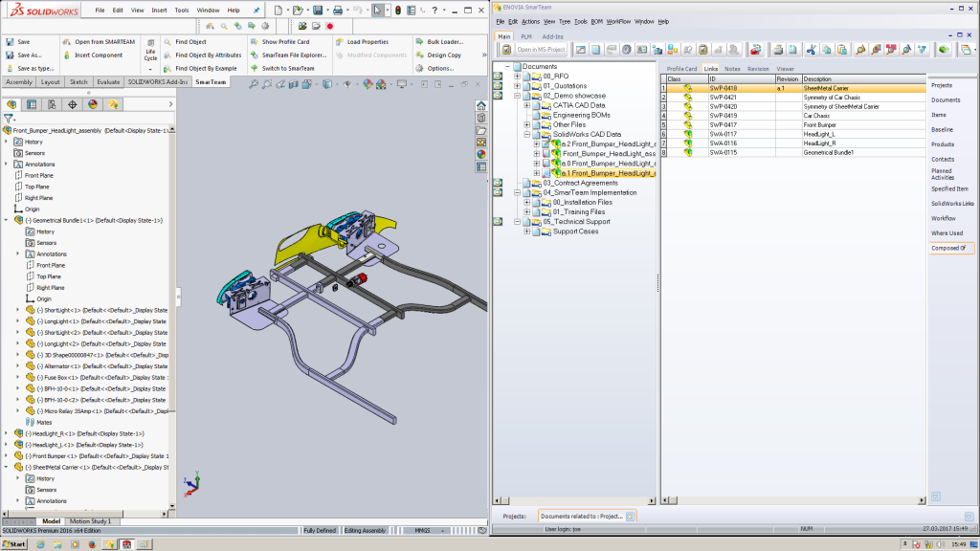Viewport: 980px width, 551px height.
Task: Click the Edit Appearance color ball icon
Action: (367, 84)
